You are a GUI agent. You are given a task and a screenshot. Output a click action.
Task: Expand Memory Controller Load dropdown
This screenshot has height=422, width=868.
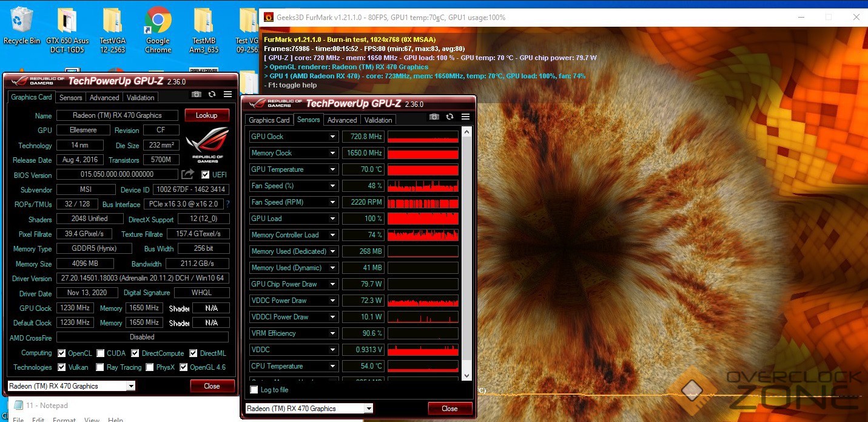(332, 235)
